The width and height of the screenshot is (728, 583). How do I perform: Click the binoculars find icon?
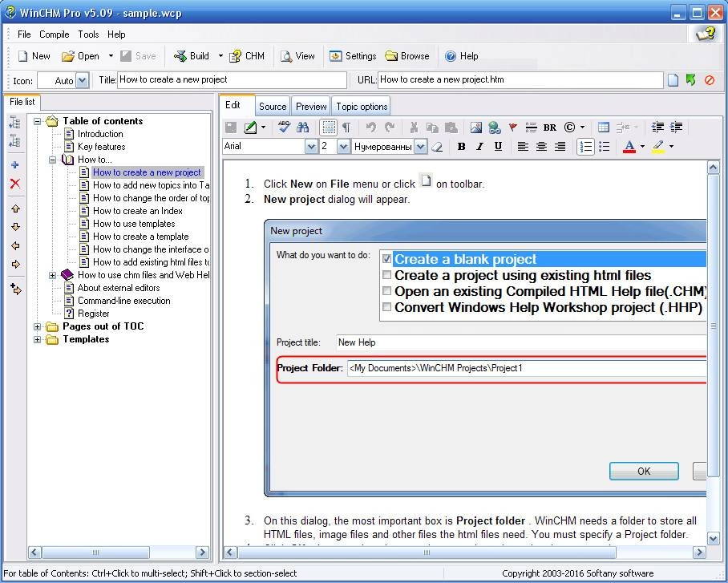click(303, 127)
